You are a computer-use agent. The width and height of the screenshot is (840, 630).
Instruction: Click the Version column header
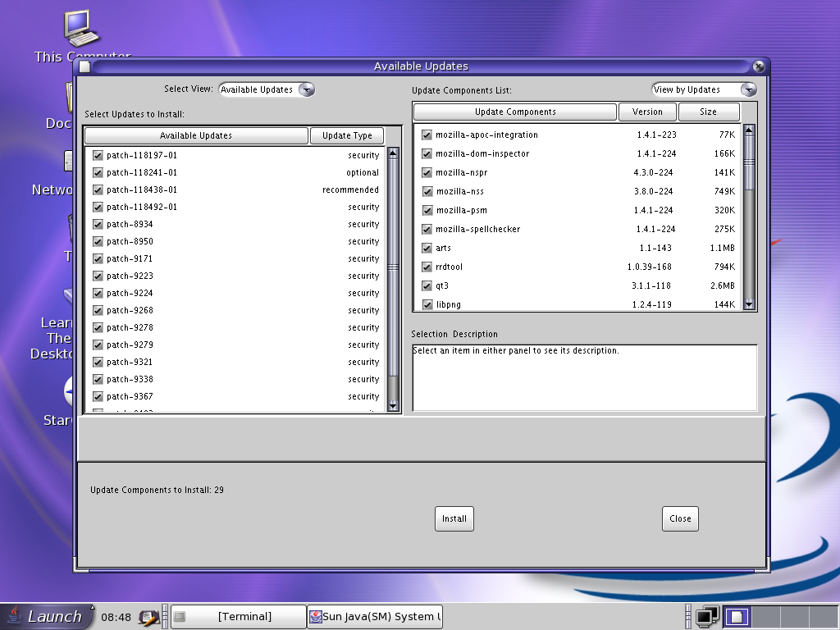pyautogui.click(x=647, y=112)
